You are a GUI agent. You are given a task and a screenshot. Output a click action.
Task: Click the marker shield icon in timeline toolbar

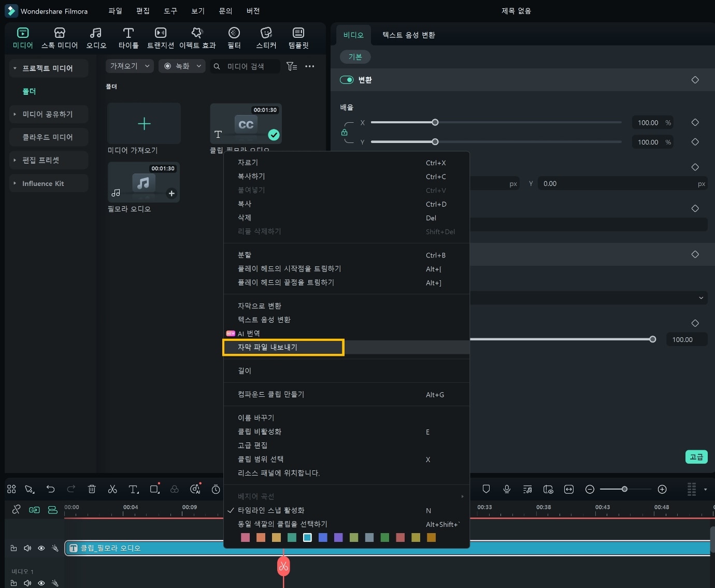pos(486,489)
